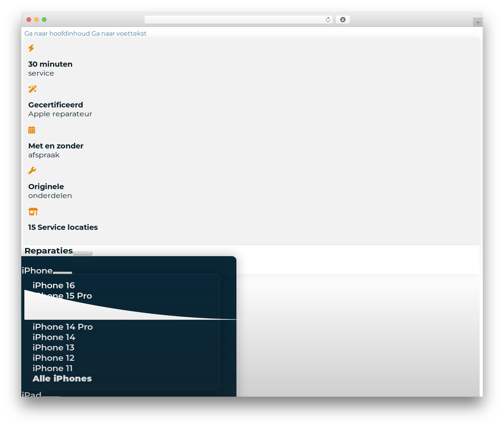This screenshot has height=427, width=504.
Task: Click the store icon above 15 Service locaties
Action: pos(33,212)
